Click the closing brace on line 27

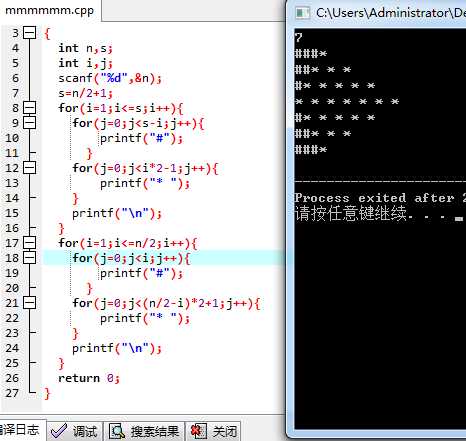[x=47, y=393]
